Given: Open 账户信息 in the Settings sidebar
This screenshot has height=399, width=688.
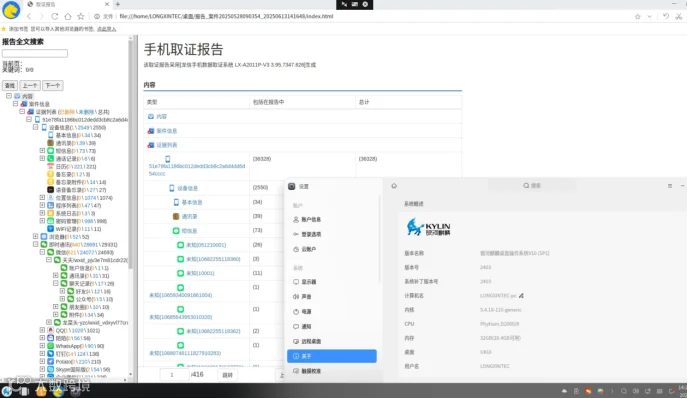Looking at the screenshot, I should click(x=332, y=219).
